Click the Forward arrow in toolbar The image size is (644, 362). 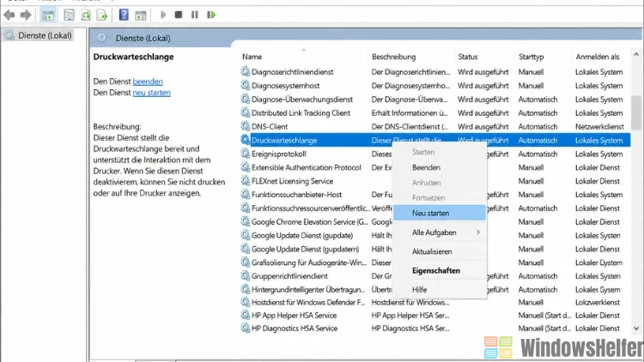26,15
